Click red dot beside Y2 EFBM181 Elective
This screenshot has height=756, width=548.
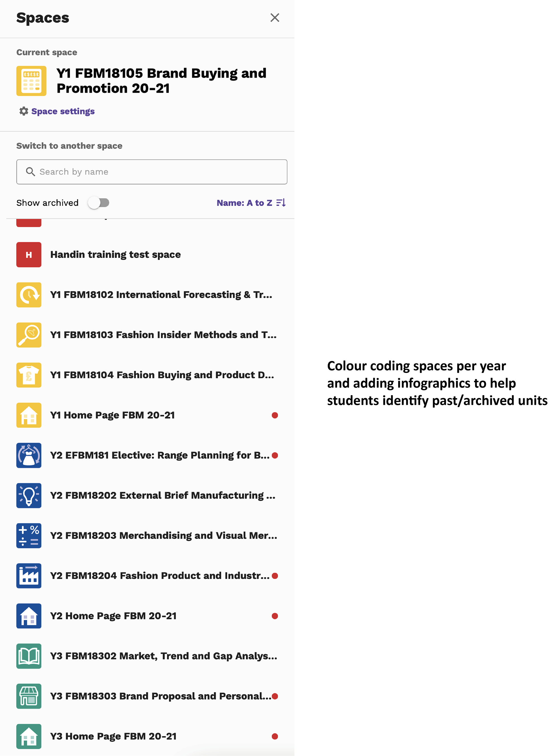coord(275,455)
